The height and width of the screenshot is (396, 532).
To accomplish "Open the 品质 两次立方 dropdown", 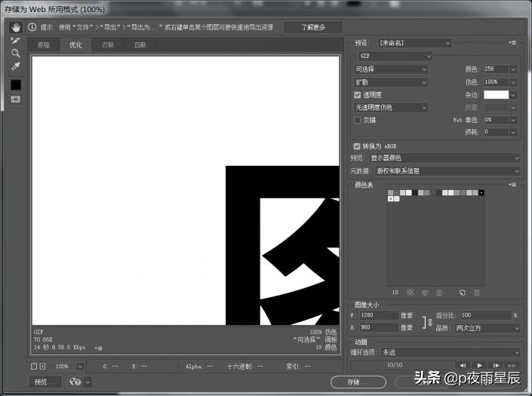I will [487, 328].
